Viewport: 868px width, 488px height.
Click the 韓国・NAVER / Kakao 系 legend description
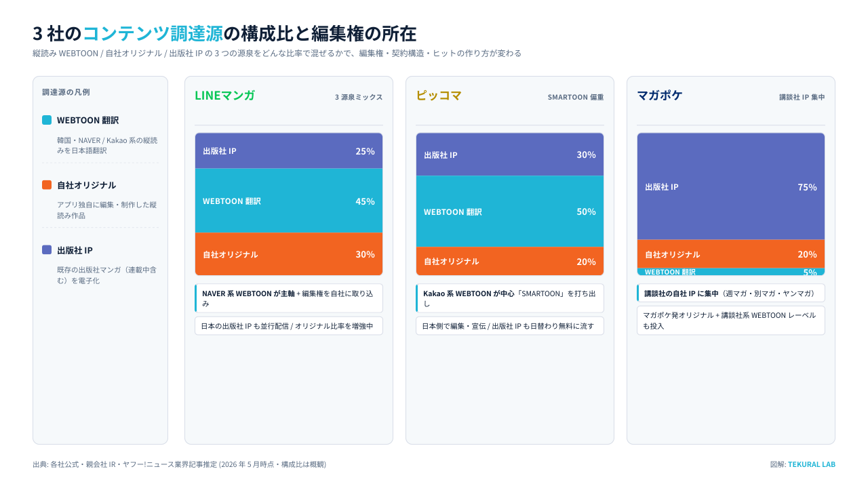pyautogui.click(x=107, y=145)
